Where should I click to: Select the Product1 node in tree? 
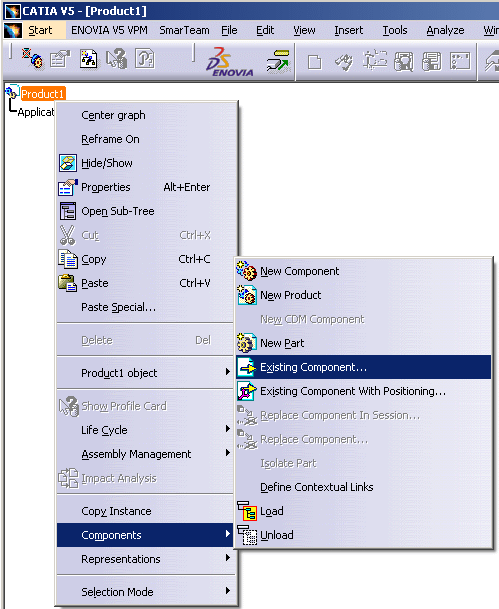coord(43,94)
